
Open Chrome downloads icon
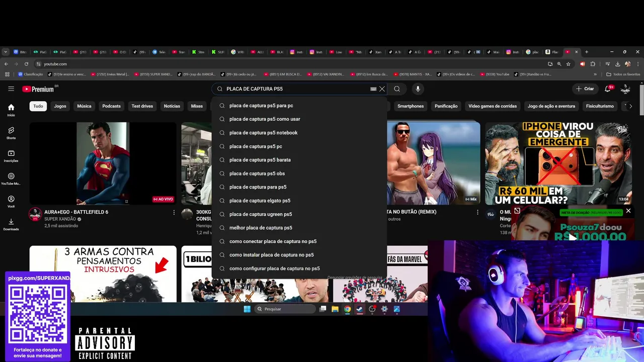click(x=617, y=64)
